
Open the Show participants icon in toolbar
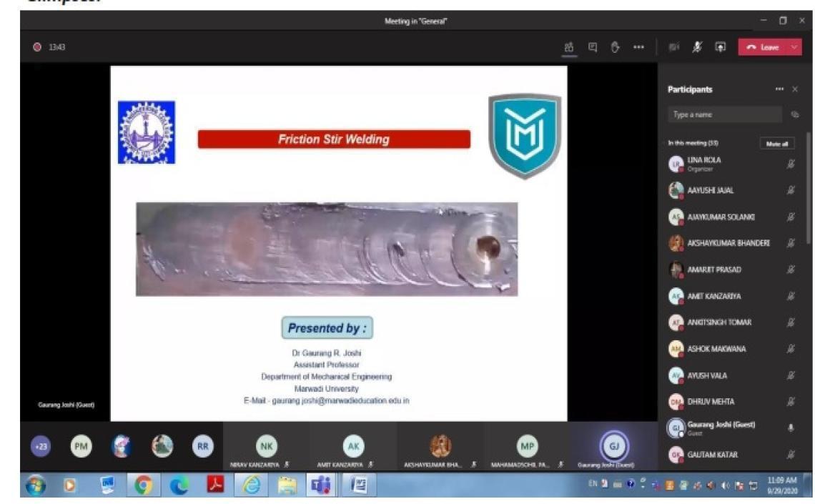pos(569,47)
